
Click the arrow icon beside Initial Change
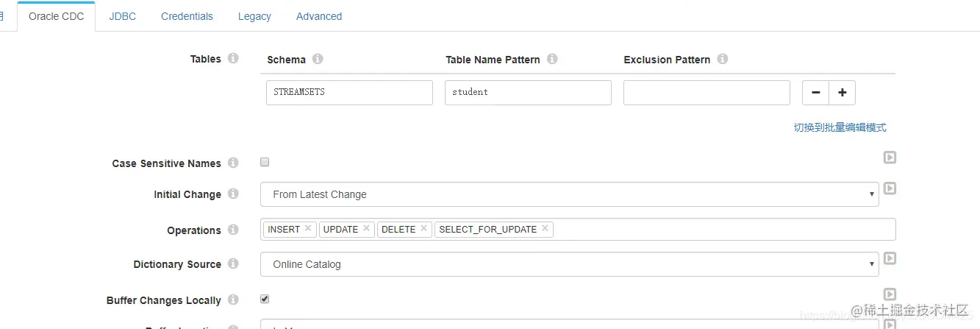(890, 188)
